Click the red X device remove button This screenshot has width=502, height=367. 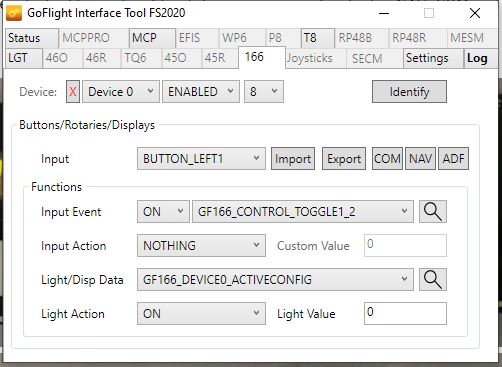[x=73, y=91]
